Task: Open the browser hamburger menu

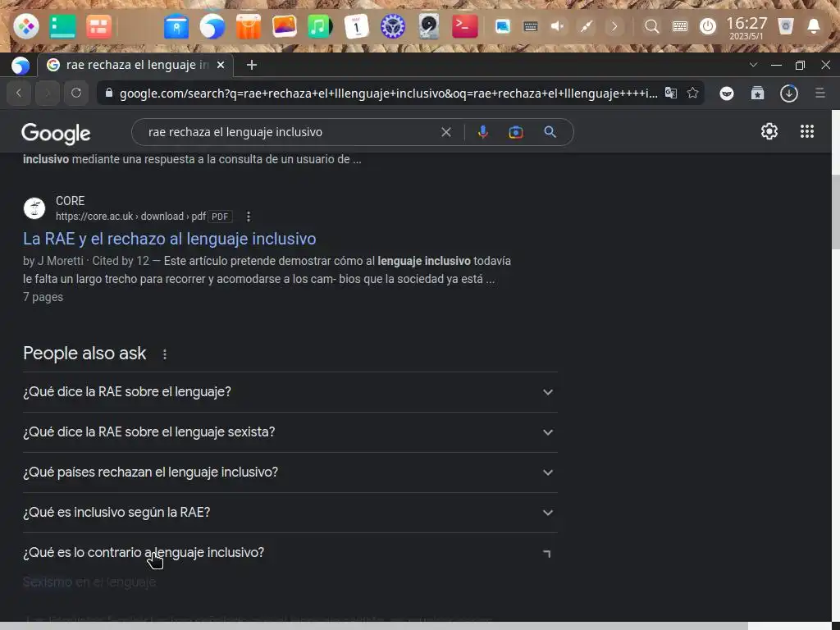Action: (819, 94)
